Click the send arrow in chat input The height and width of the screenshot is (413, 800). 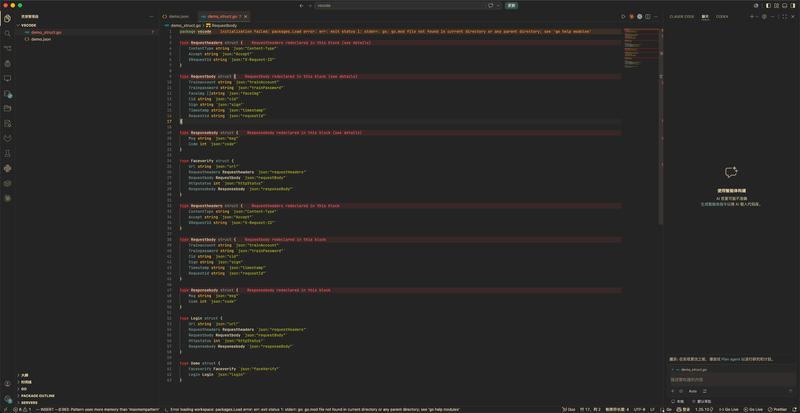[791, 391]
